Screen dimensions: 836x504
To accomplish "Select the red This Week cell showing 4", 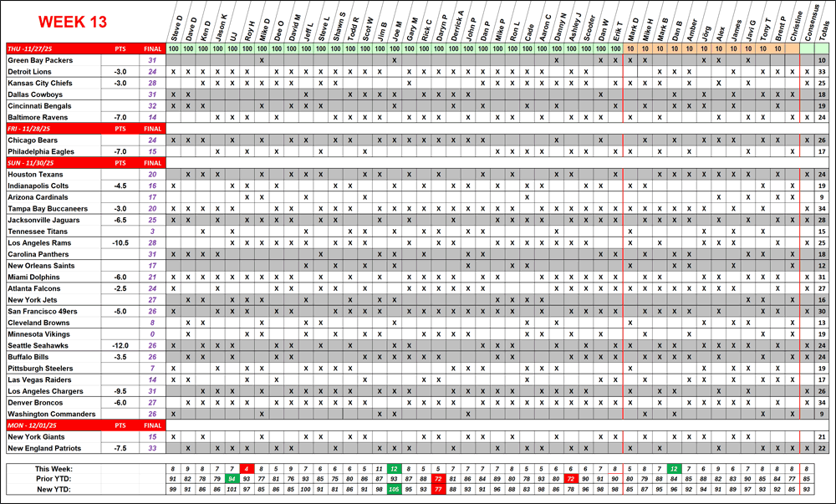I will (247, 468).
